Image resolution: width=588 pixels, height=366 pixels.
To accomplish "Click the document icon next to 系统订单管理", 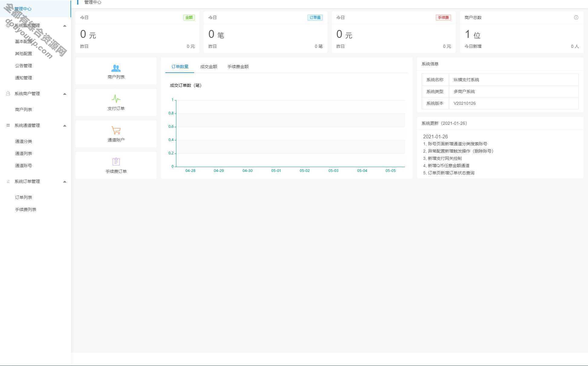I will point(8,181).
